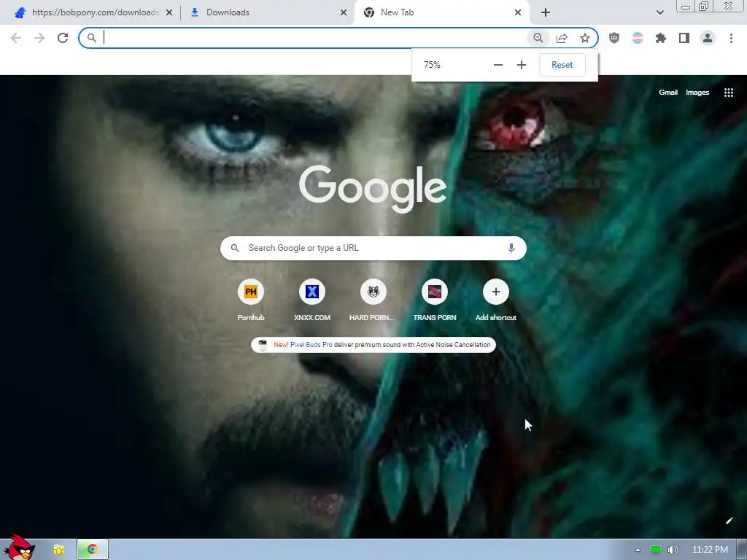
Task: Click the green tray status icon
Action: tap(656, 550)
